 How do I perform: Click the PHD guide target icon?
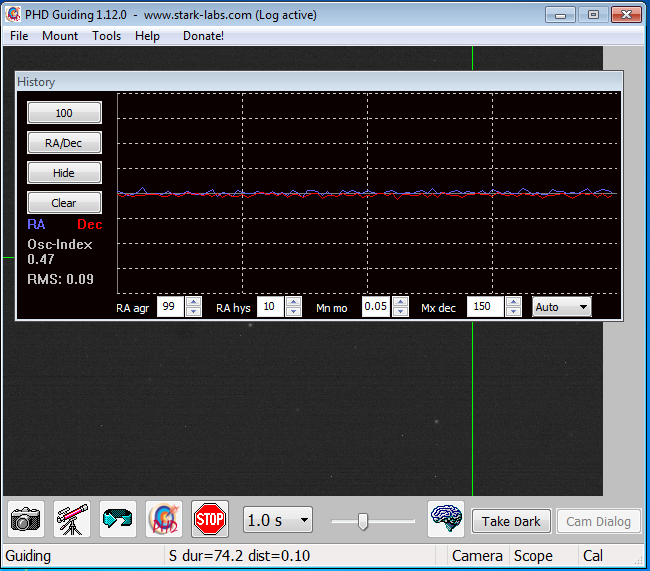click(x=164, y=519)
